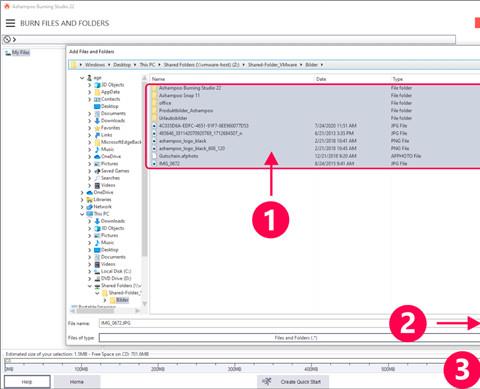Expand the Contacts tree node
This screenshot has height=389, width=480.
pyautogui.click(x=89, y=99)
